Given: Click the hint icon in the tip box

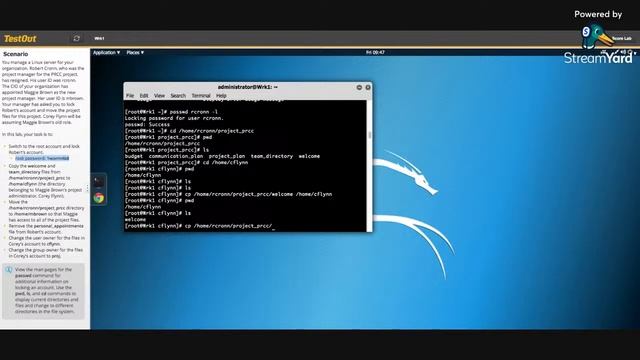Looking at the screenshot, I should (9, 270).
